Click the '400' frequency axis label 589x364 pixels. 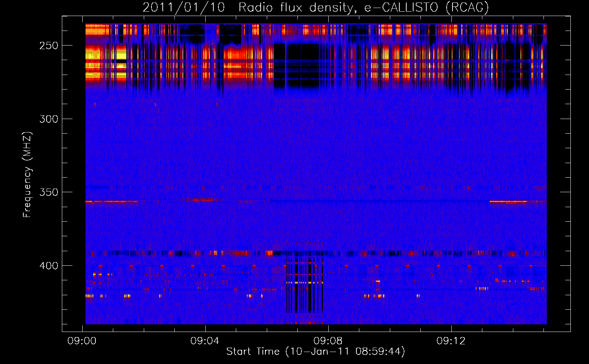(x=49, y=266)
